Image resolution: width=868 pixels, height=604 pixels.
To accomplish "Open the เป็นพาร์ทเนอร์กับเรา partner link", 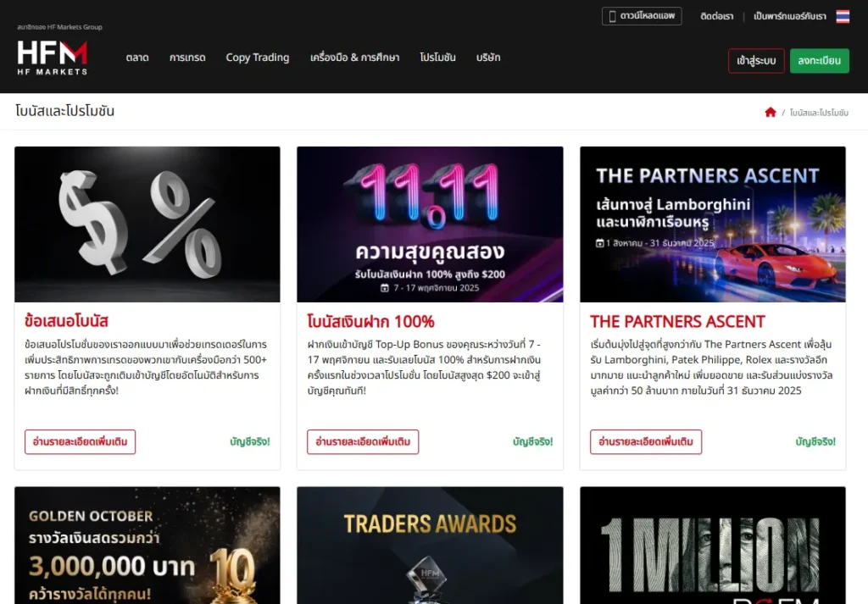I will click(789, 17).
